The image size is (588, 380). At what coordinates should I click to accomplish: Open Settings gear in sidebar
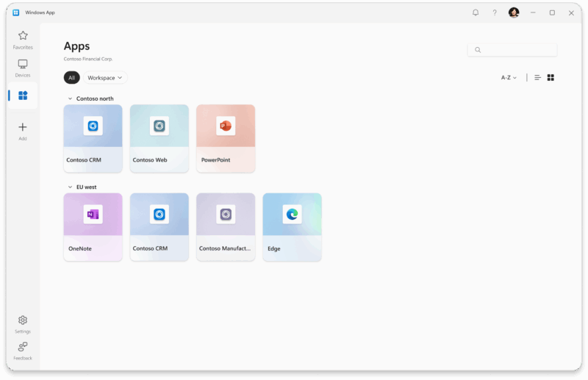(23, 323)
